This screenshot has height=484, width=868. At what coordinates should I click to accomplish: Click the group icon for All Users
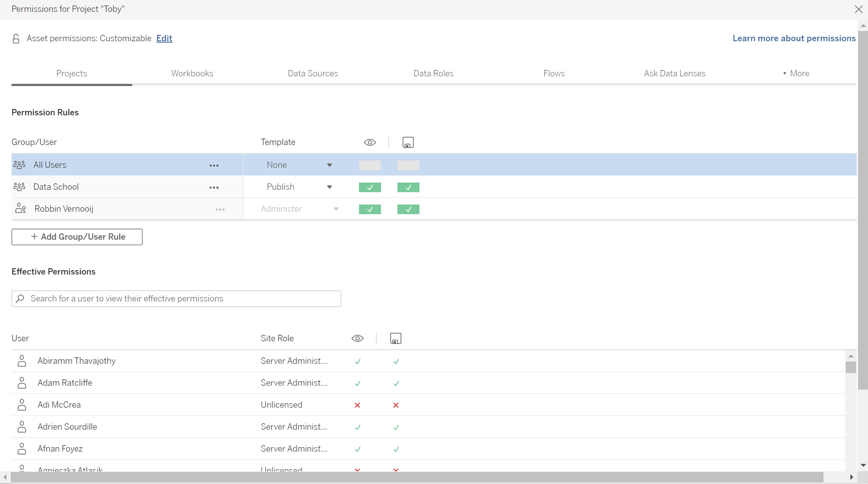19,165
